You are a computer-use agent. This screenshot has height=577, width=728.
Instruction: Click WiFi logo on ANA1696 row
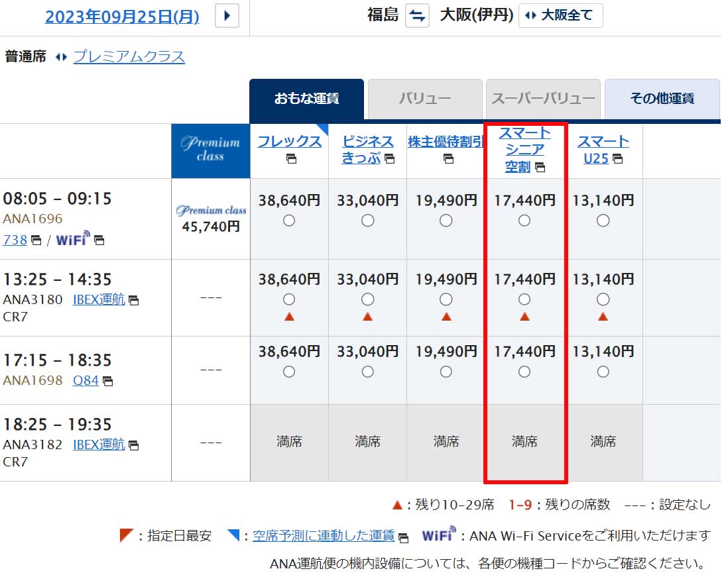73,238
